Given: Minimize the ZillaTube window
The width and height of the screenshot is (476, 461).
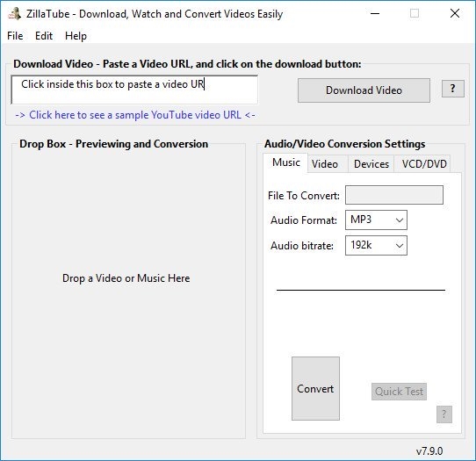Looking at the screenshot, I should (375, 13).
